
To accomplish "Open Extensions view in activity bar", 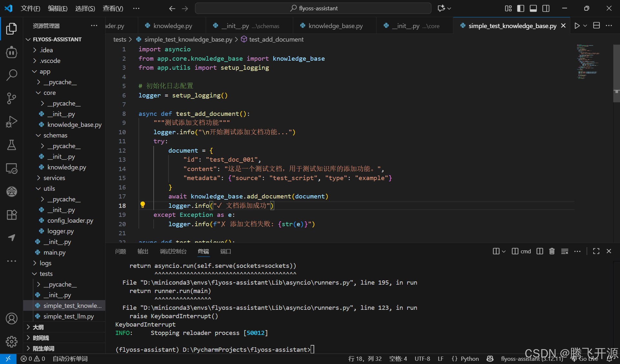I will [x=12, y=215].
